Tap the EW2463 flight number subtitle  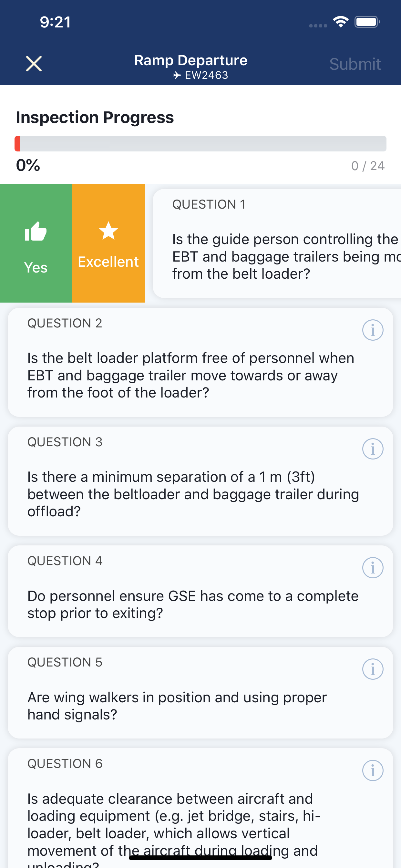tap(201, 75)
